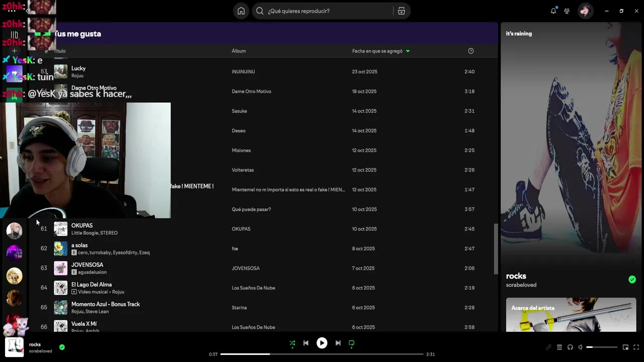This screenshot has height=362, width=644.
Task: Seek within the song progress bar
Action: coord(322,354)
